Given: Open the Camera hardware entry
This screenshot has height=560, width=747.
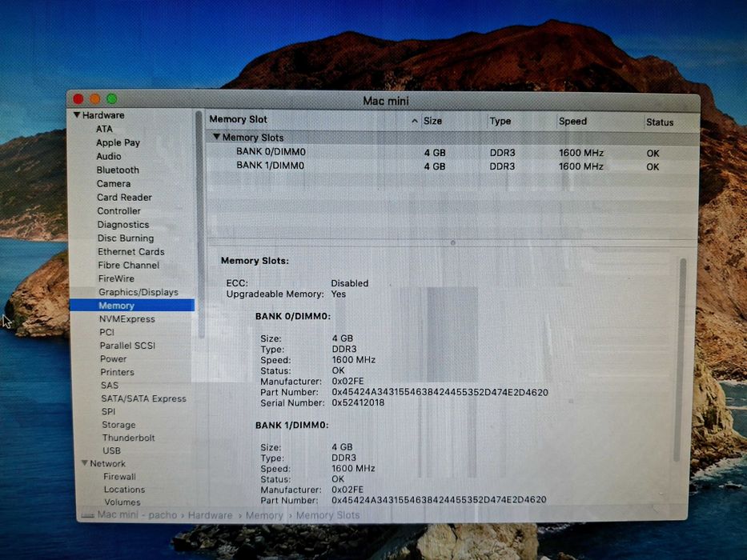Looking at the screenshot, I should point(114,184).
